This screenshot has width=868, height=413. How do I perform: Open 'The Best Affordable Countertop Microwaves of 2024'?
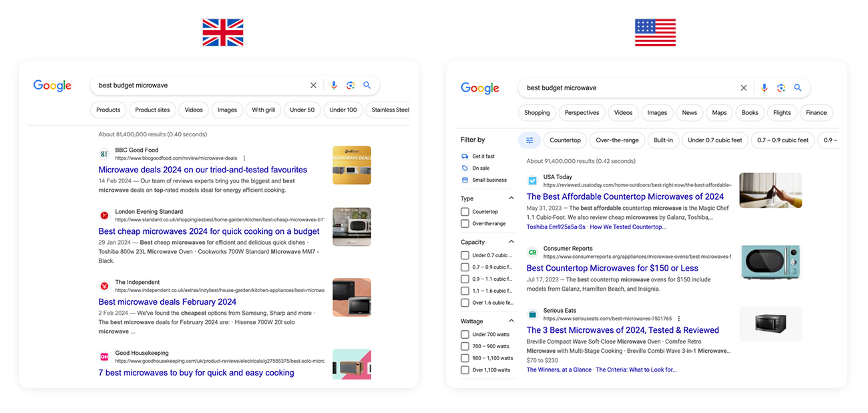(625, 196)
